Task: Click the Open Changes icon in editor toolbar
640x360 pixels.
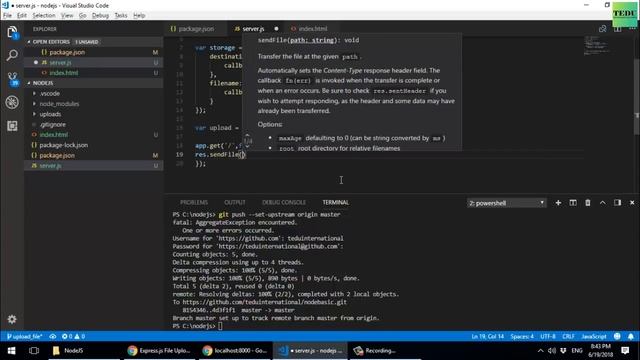Action: [x=602, y=29]
